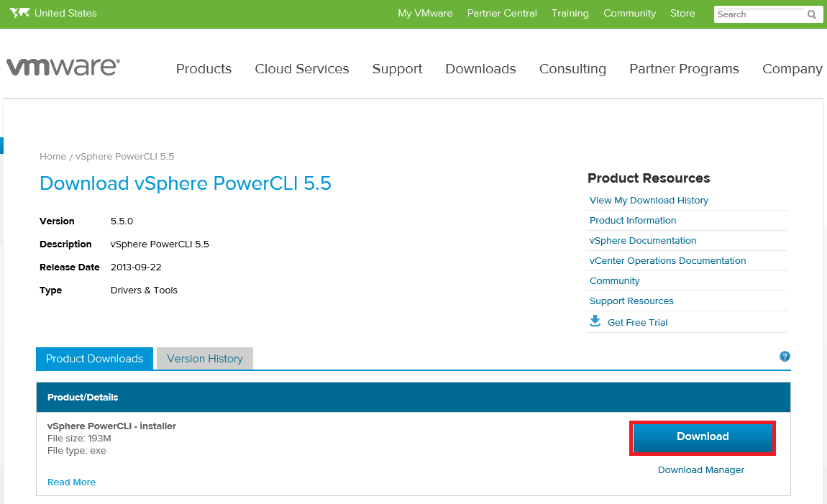The image size is (827, 504).
Task: Open Partner Central from the top bar
Action: (x=501, y=13)
